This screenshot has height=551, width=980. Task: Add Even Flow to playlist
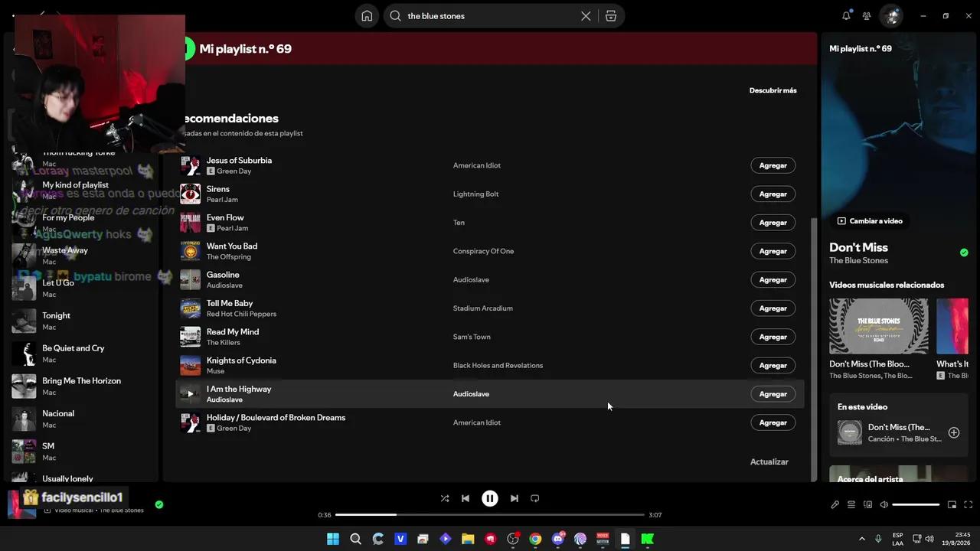tap(773, 223)
